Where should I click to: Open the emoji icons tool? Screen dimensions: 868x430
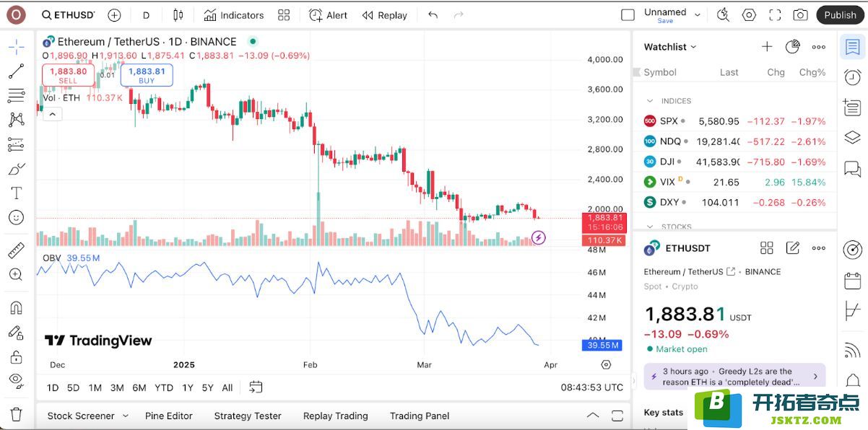(x=16, y=217)
